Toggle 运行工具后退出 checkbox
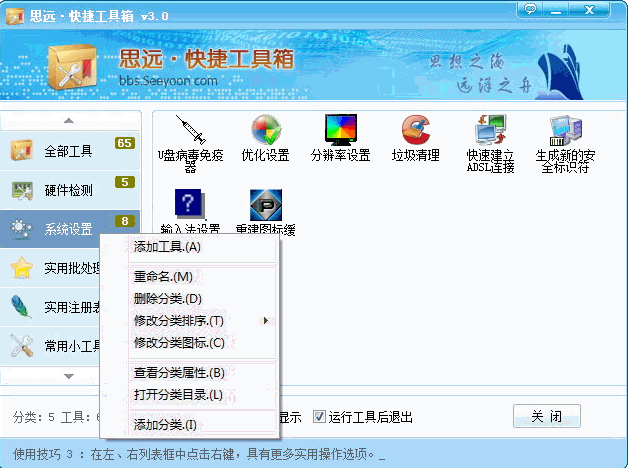 (319, 417)
